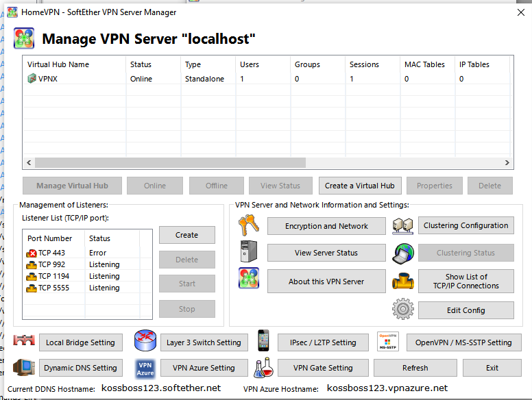Click View Status for the hub
The image size is (532, 400).
(280, 186)
